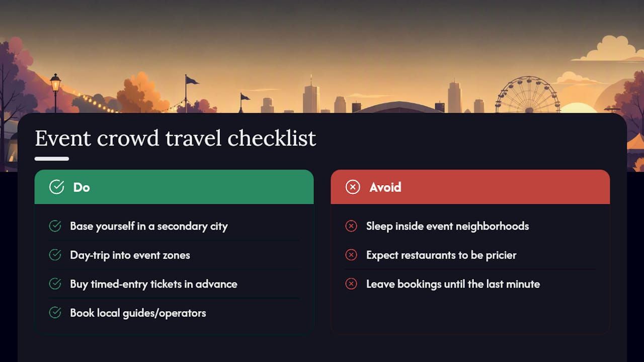Select the green Do header bar

174,187
